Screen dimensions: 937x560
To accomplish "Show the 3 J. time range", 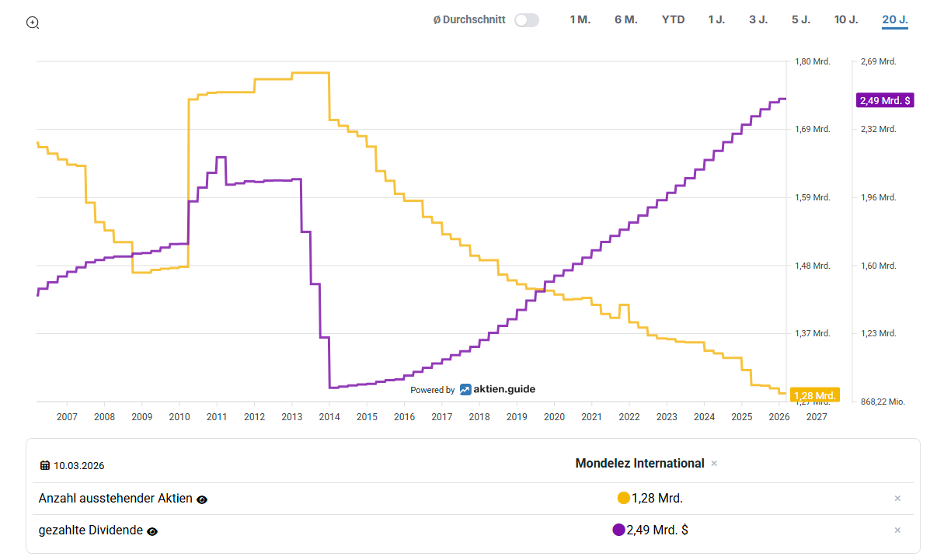I will [758, 19].
